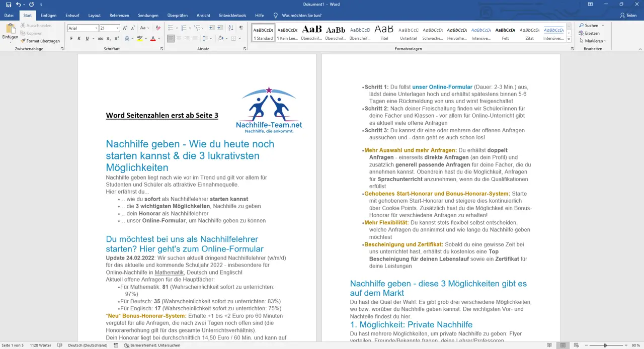644x349 pixels.
Task: Sort text with A-Z sort icon
Action: pyautogui.click(x=231, y=28)
